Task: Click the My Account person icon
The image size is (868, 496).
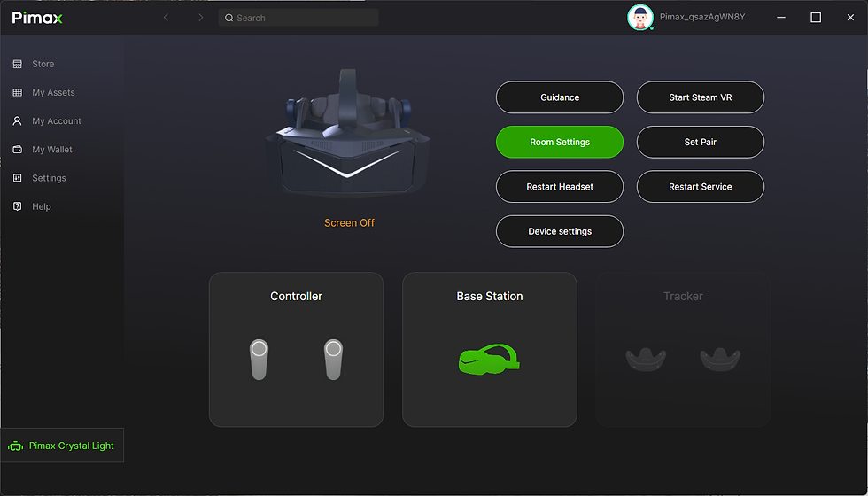Action: (x=17, y=120)
